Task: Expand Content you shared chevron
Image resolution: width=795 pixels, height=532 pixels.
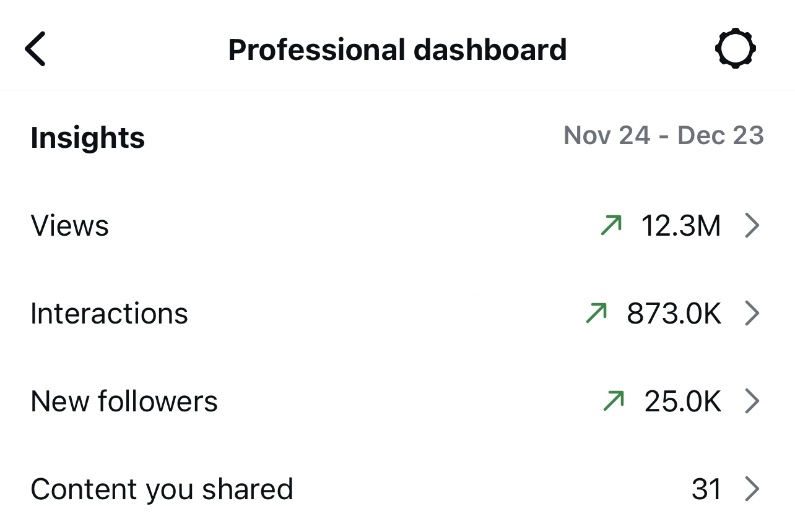Action: point(752,489)
